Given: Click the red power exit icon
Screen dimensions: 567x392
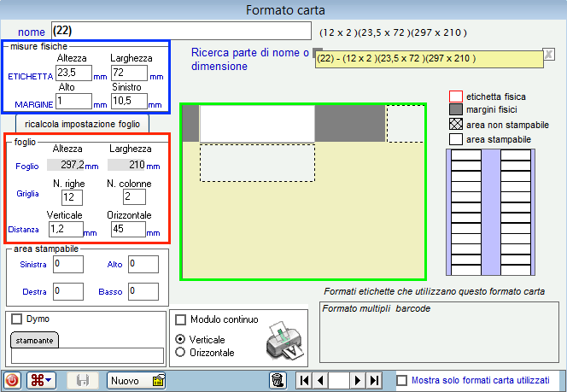Looking at the screenshot, I should [x=13, y=380].
